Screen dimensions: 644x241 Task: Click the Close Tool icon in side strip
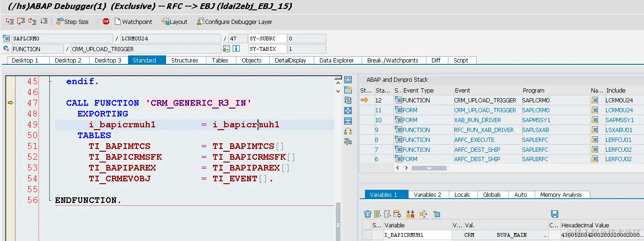coord(348,79)
